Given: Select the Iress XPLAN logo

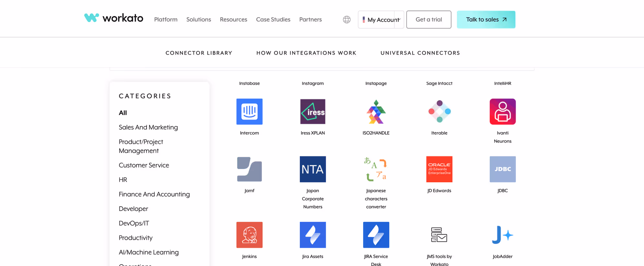Looking at the screenshot, I should 313,112.
